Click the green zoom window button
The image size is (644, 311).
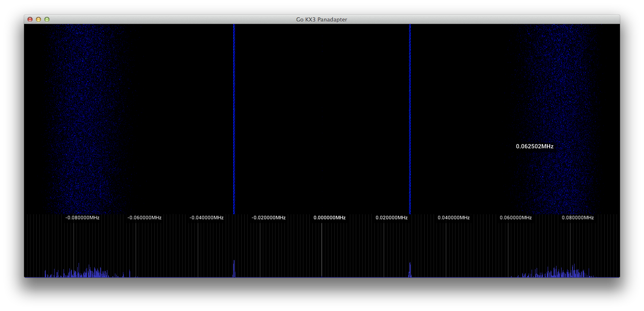47,19
